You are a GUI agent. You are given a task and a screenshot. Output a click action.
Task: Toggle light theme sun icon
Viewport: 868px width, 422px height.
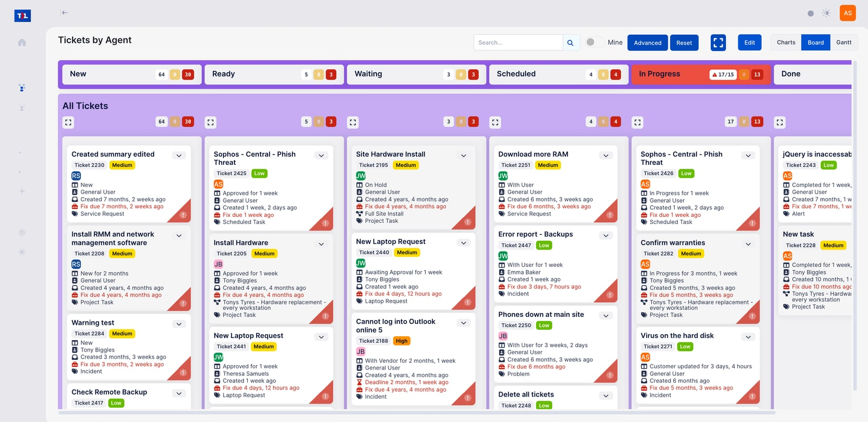pos(826,13)
